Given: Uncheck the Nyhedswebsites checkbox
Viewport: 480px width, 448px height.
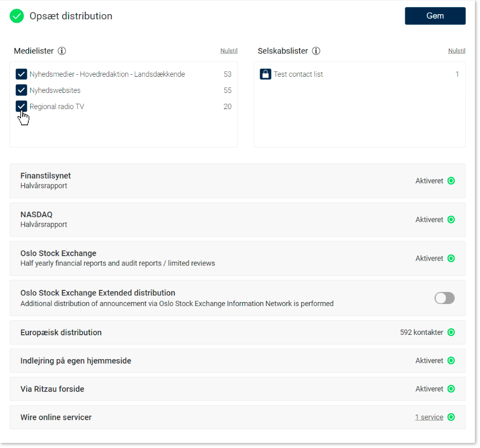Looking at the screenshot, I should (x=21, y=90).
